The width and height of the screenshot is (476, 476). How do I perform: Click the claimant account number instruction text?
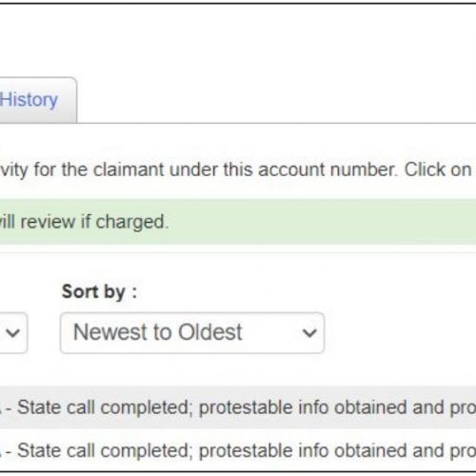(235, 169)
